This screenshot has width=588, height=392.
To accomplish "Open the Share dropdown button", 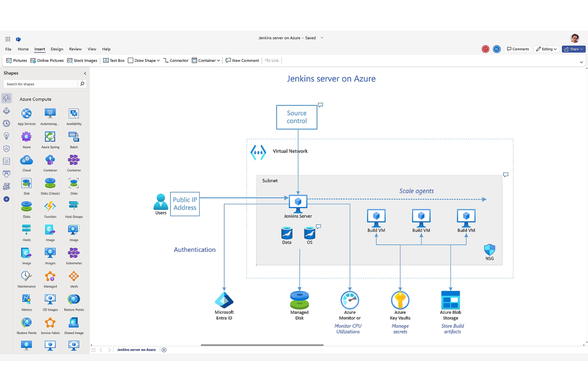I will tap(574, 49).
